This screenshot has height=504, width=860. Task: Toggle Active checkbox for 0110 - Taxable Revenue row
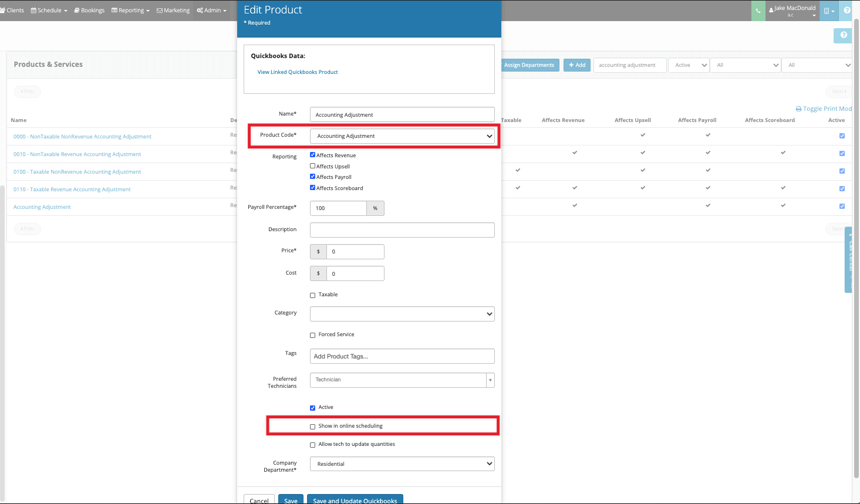point(842,189)
